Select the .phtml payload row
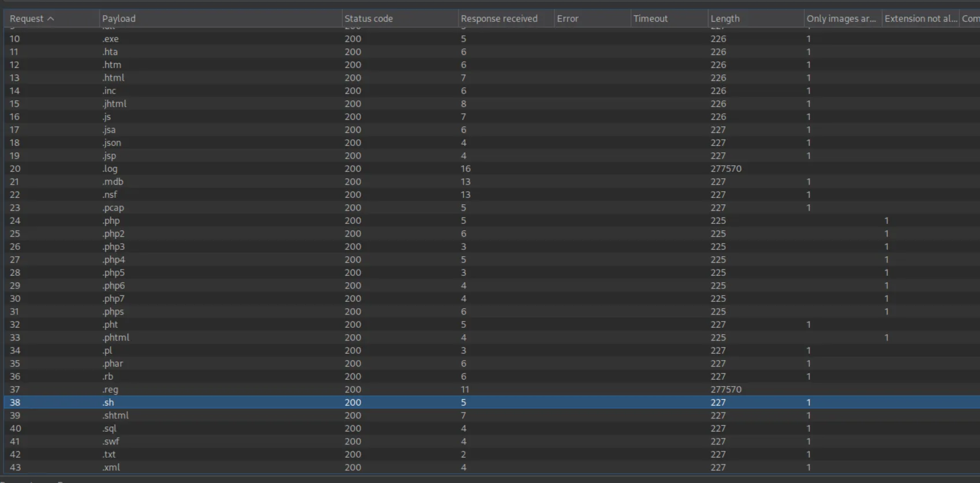 (492, 338)
